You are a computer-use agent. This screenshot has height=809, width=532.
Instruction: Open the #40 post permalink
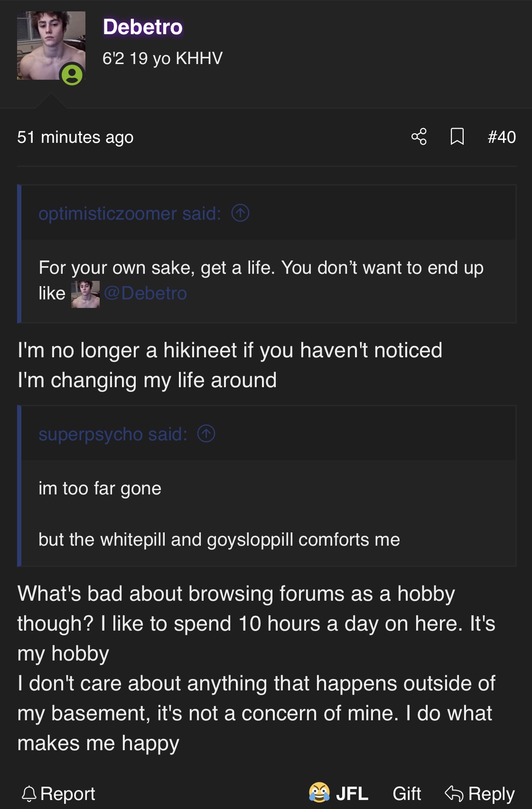pos(502,137)
